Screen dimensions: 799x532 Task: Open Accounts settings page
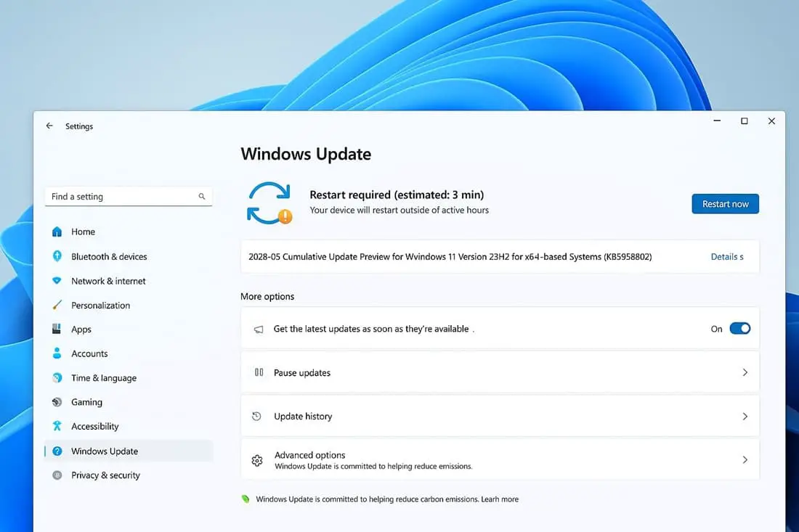[129, 353]
